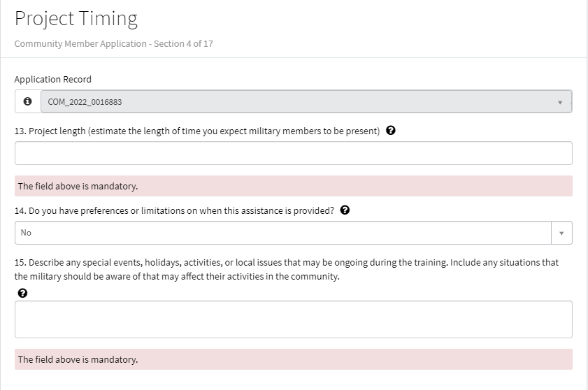This screenshot has width=588, height=390.
Task: Select the 'No' value shown in question 14
Action: pyautogui.click(x=27, y=233)
